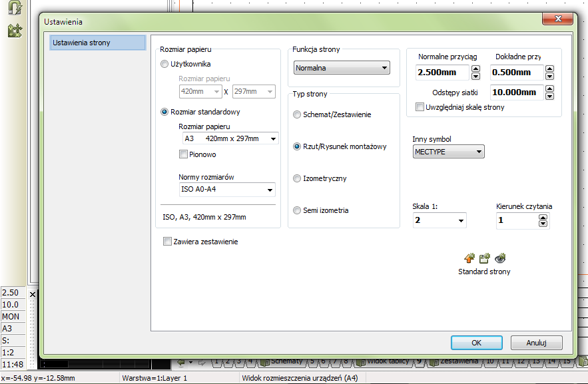Click the ISO, A3, 420mm x 297mm summary text
The image size is (588, 384).
[x=204, y=217]
